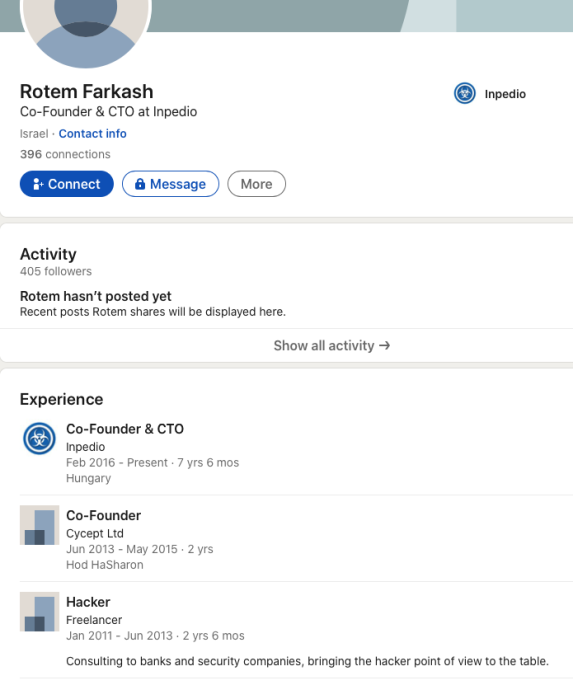This screenshot has height=685, width=573.
Task: Click the Freelancer company placeholder logo
Action: click(x=39, y=612)
